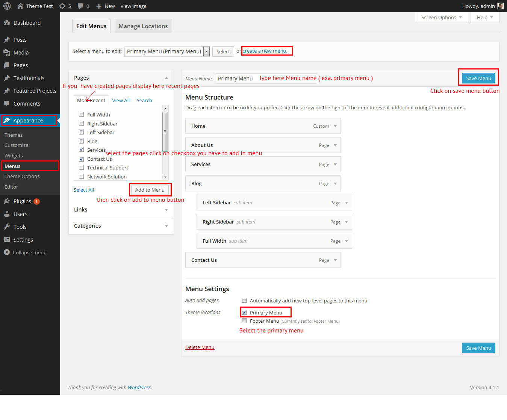Click the Appearance paintbrush icon

[x=7, y=121]
